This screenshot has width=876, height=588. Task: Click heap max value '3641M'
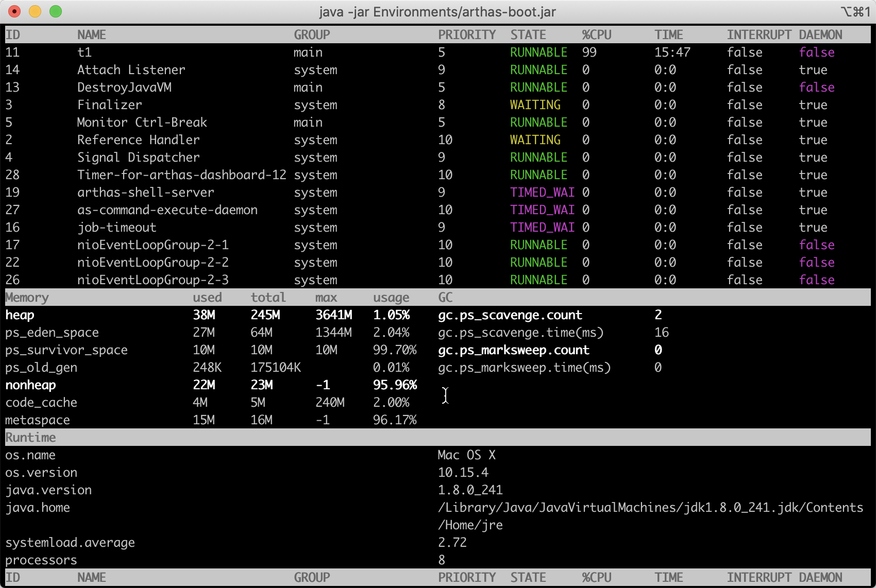[x=334, y=315]
